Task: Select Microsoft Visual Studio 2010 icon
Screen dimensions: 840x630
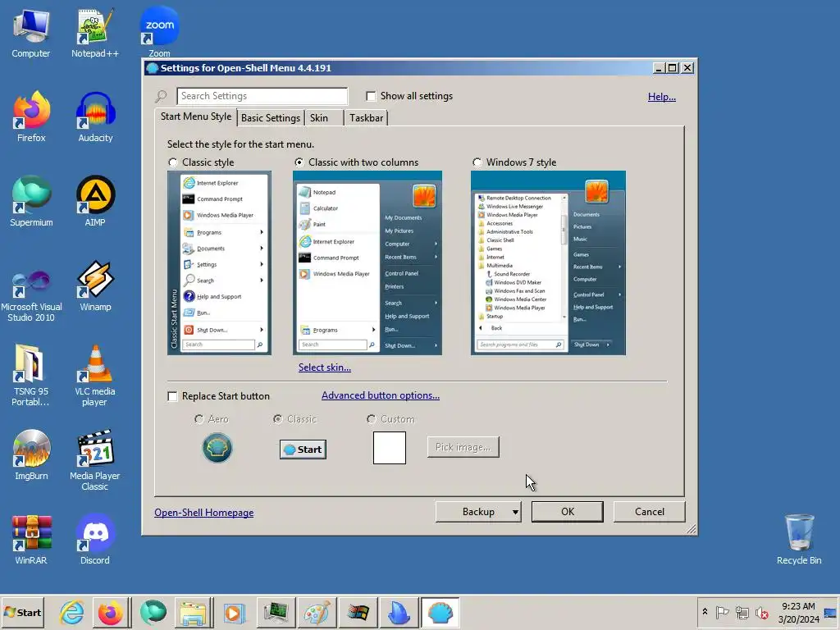Action: pos(31,295)
